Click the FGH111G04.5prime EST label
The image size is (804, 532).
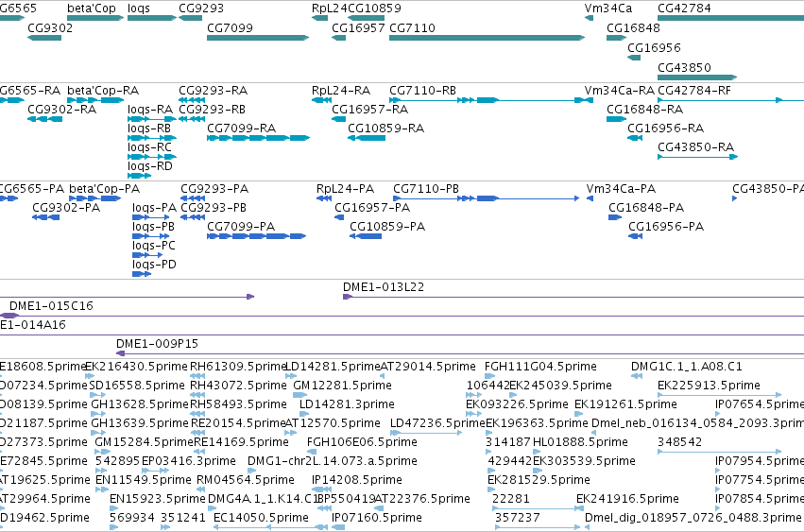coord(540,367)
